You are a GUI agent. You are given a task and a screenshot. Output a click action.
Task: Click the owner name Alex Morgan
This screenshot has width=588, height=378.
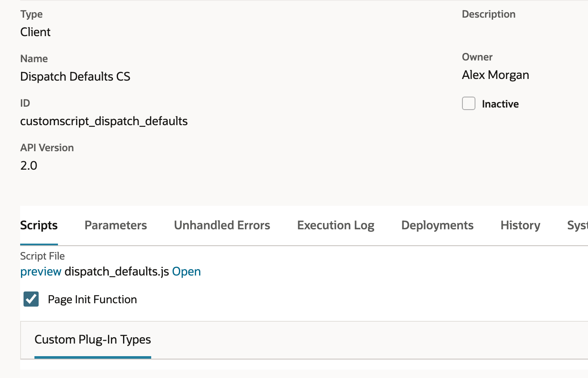coord(496,75)
